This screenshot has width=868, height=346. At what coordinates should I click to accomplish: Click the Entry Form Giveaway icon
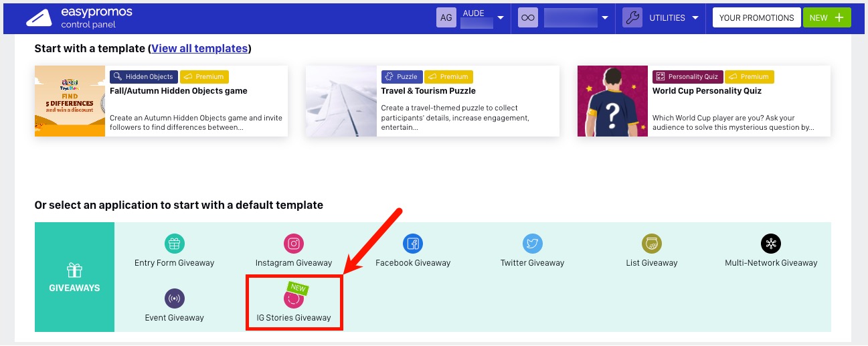(175, 244)
